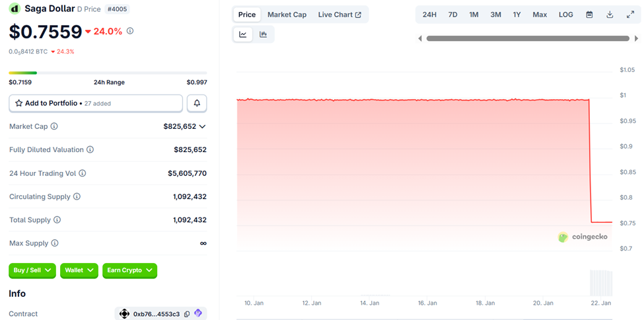644x320 pixels.
Task: Select the 1Y time range
Action: coord(517,15)
